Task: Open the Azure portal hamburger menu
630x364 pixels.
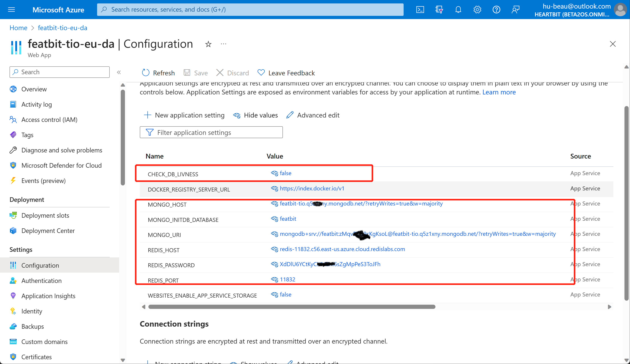Action: [11, 10]
